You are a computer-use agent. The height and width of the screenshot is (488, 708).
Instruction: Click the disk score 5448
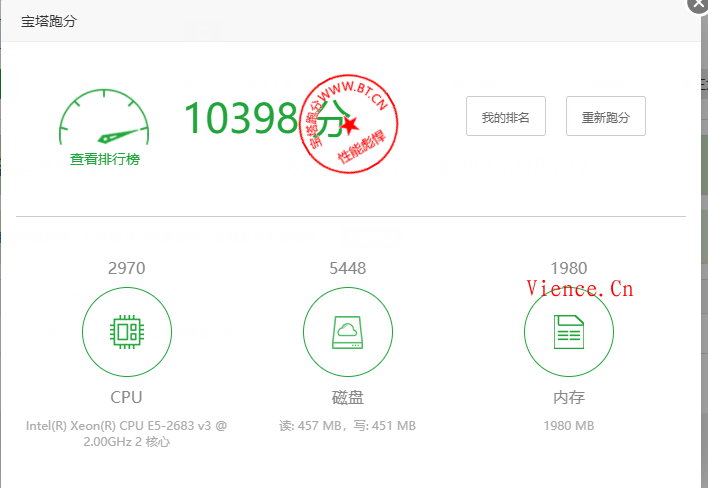[x=347, y=268]
